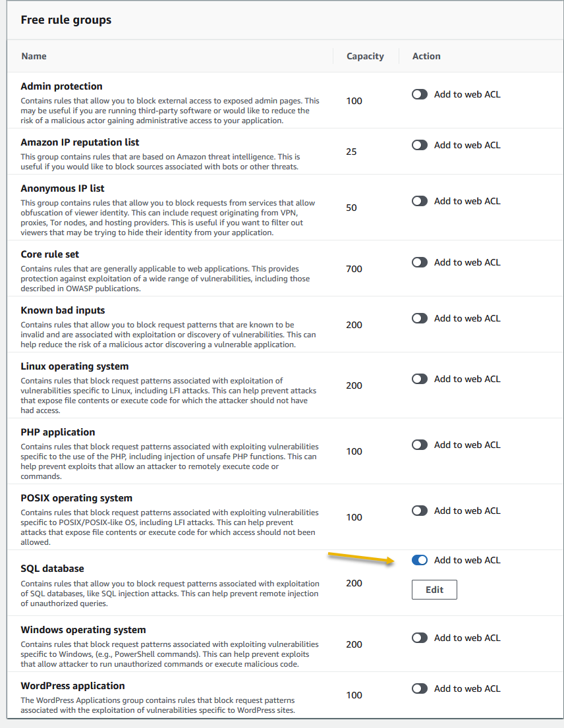Viewport: 564px width, 728px height.
Task: Toggle Linux operating system web ACL switch
Action: pyautogui.click(x=420, y=379)
